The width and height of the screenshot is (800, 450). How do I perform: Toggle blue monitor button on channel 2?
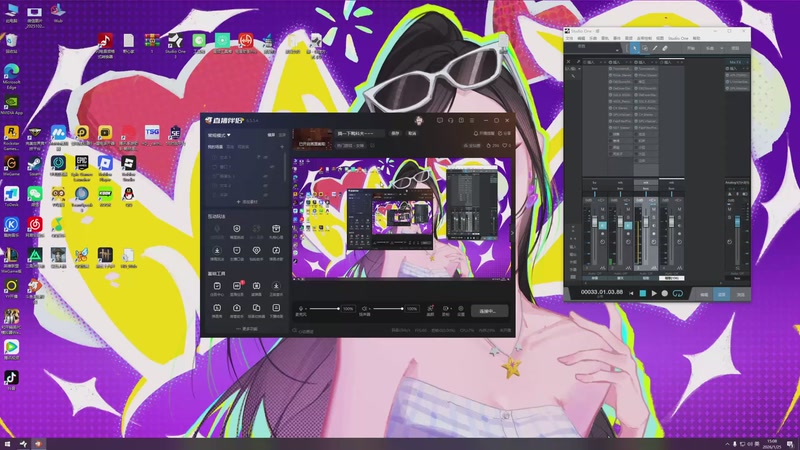click(628, 226)
